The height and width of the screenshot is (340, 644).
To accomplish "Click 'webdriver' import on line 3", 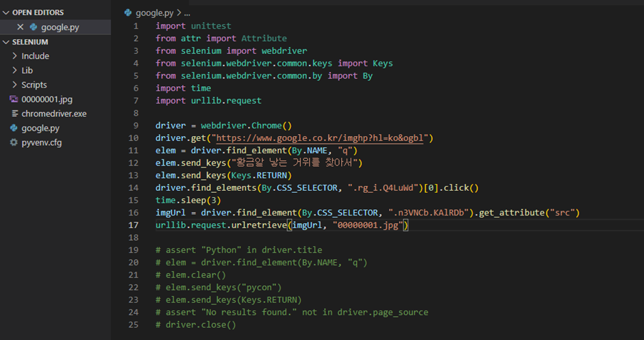I will click(284, 51).
